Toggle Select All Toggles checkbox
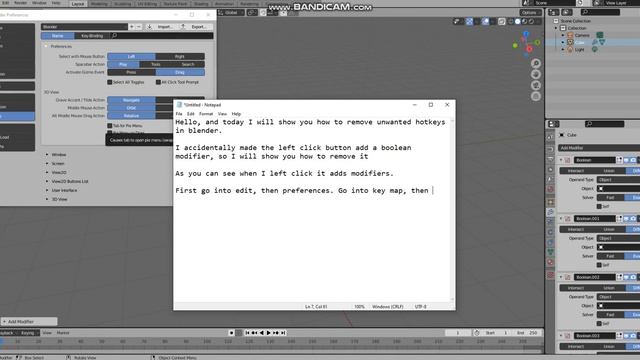 [109, 82]
